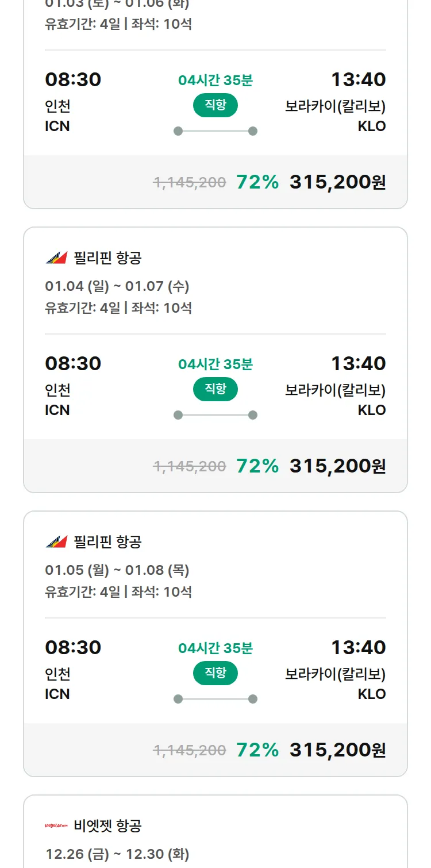Click route line graphic on 01.04 flight

click(x=215, y=415)
